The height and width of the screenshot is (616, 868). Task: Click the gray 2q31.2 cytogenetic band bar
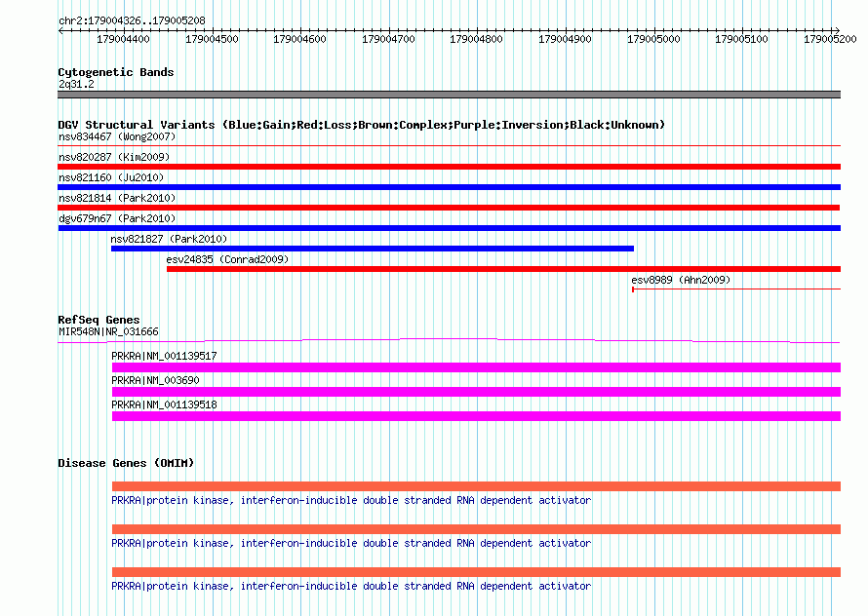pyautogui.click(x=449, y=95)
